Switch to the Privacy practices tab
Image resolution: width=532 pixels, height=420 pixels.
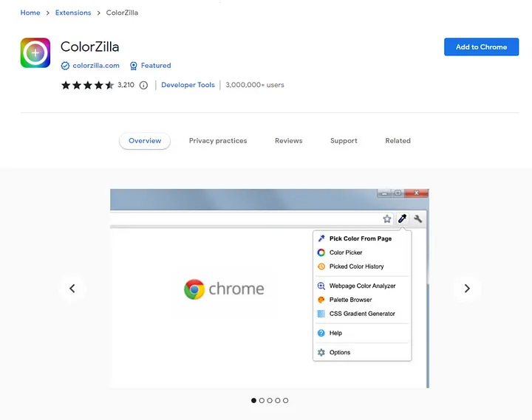(x=218, y=141)
